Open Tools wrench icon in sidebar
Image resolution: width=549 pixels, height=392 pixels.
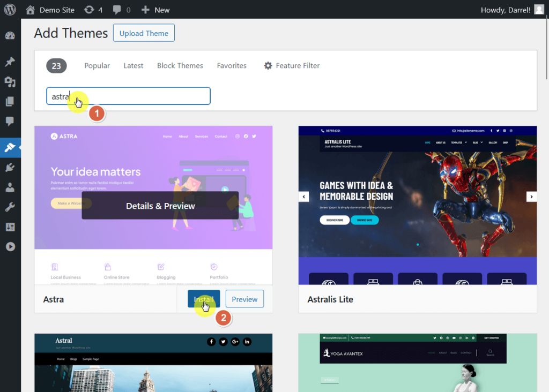[10, 207]
